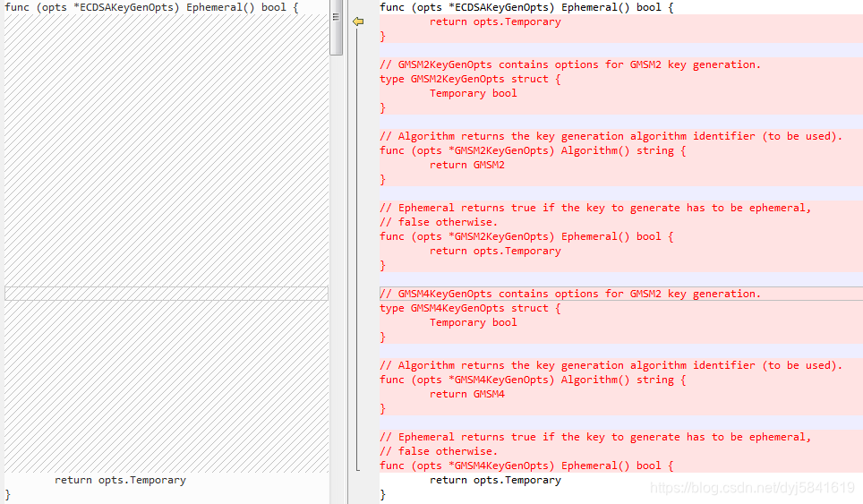This screenshot has height=504, width=863.
Task: Click the left pane vertical scrollbar thumb
Action: coord(336,28)
